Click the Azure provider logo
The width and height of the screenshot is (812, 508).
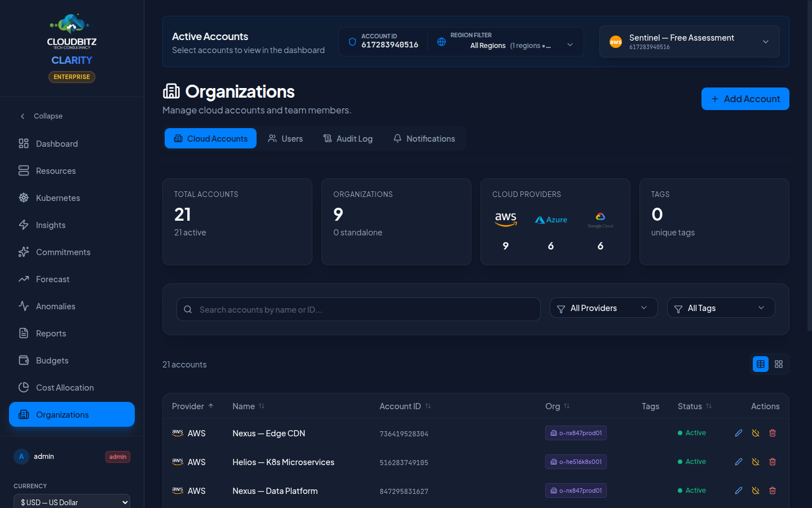tap(551, 220)
